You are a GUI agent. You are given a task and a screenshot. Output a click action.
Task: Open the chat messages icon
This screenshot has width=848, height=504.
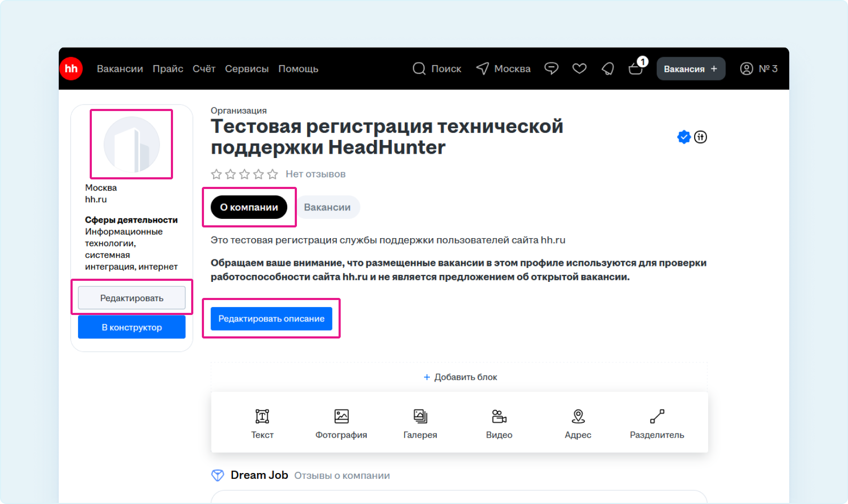pos(551,68)
